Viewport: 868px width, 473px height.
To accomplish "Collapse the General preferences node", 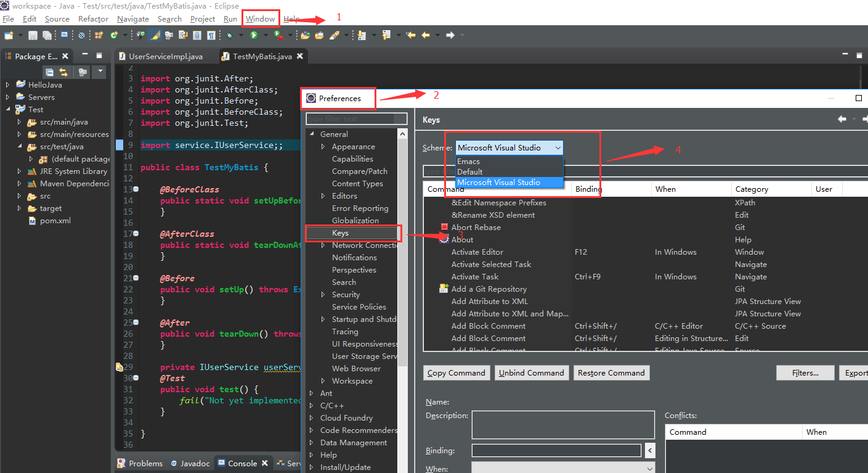I will [x=312, y=134].
